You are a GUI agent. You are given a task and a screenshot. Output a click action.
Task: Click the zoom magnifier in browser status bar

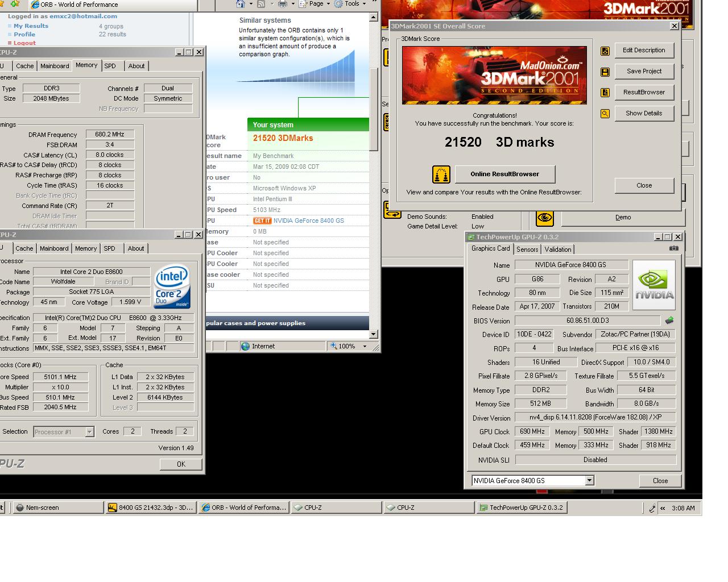pyautogui.click(x=334, y=346)
